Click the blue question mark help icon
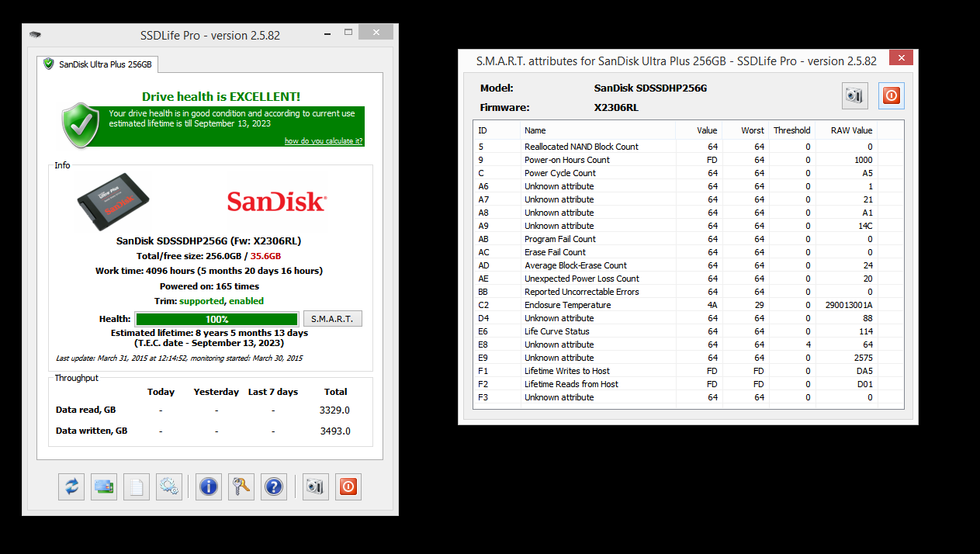The image size is (980, 554). (274, 486)
